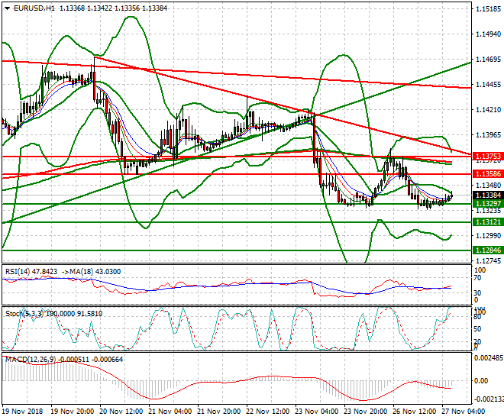Click the 1.15185 price scale value

[488, 9]
